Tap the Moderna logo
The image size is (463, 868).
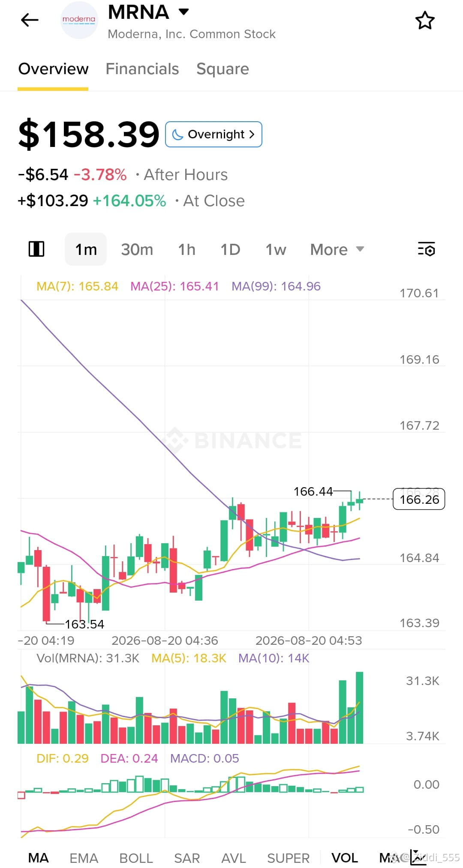(x=79, y=20)
